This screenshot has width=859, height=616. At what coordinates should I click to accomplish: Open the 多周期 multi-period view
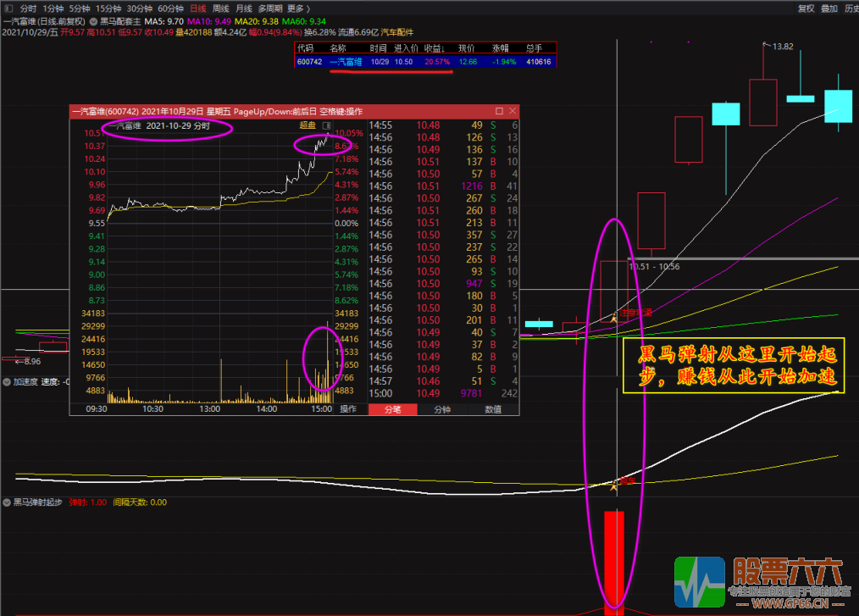(270, 8)
